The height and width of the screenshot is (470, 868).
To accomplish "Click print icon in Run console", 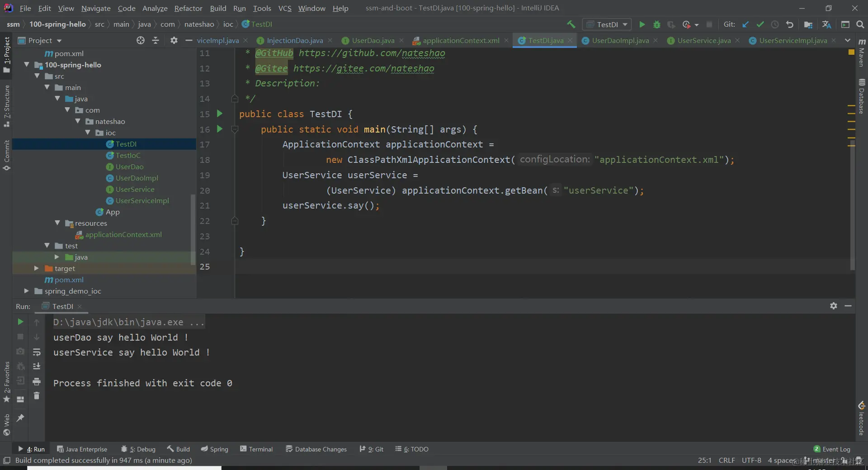I will 37,381.
